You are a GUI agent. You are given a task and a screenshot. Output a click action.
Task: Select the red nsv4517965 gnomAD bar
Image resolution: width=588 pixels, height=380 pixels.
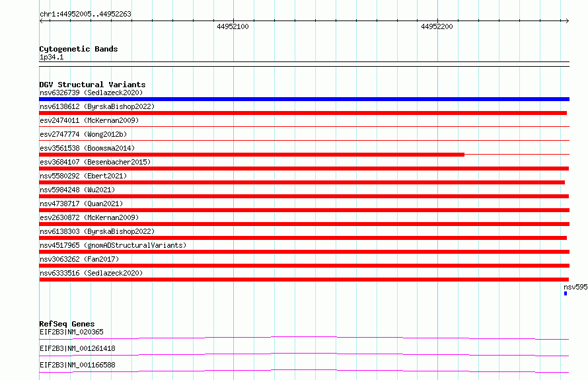[x=304, y=252]
